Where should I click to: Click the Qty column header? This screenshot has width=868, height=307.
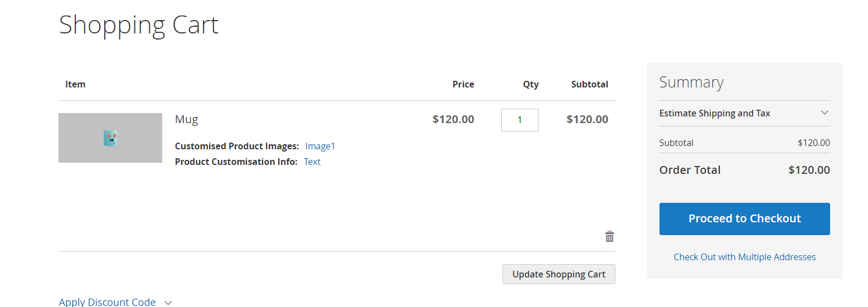531,85
